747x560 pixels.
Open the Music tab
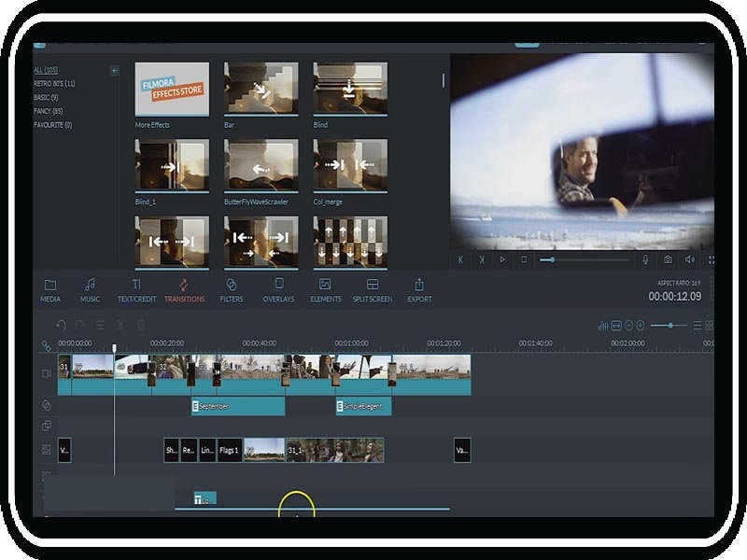coord(90,291)
